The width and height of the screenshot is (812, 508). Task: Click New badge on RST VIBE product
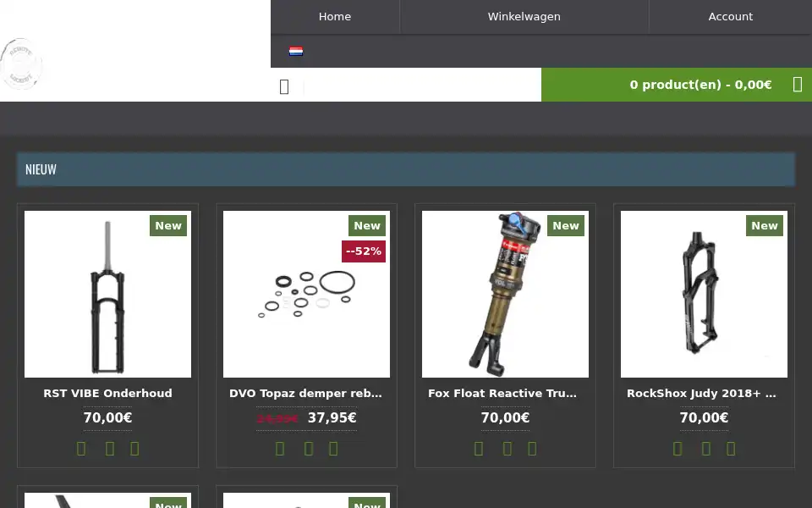[x=168, y=225]
